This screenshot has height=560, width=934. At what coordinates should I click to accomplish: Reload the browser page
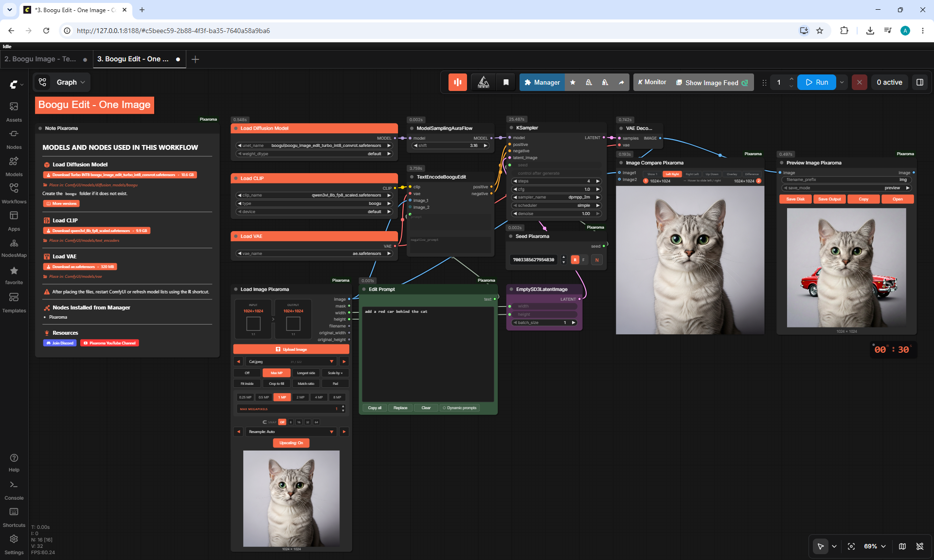tap(46, 31)
